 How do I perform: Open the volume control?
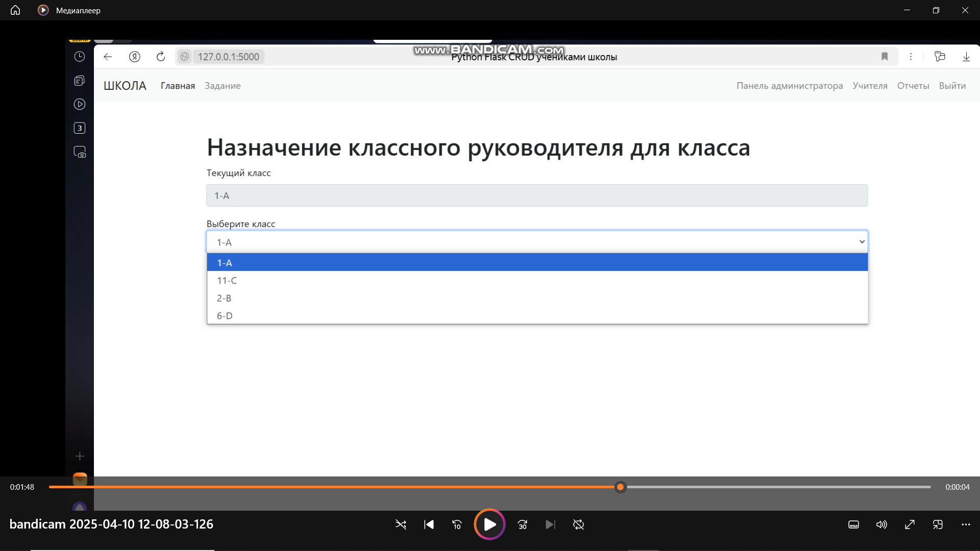tap(881, 524)
